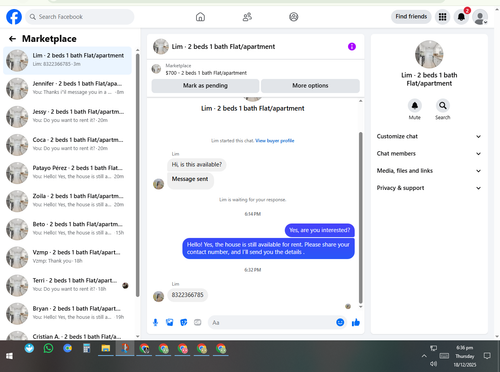
Task: Choose a sticker in the composer
Action: (184, 322)
